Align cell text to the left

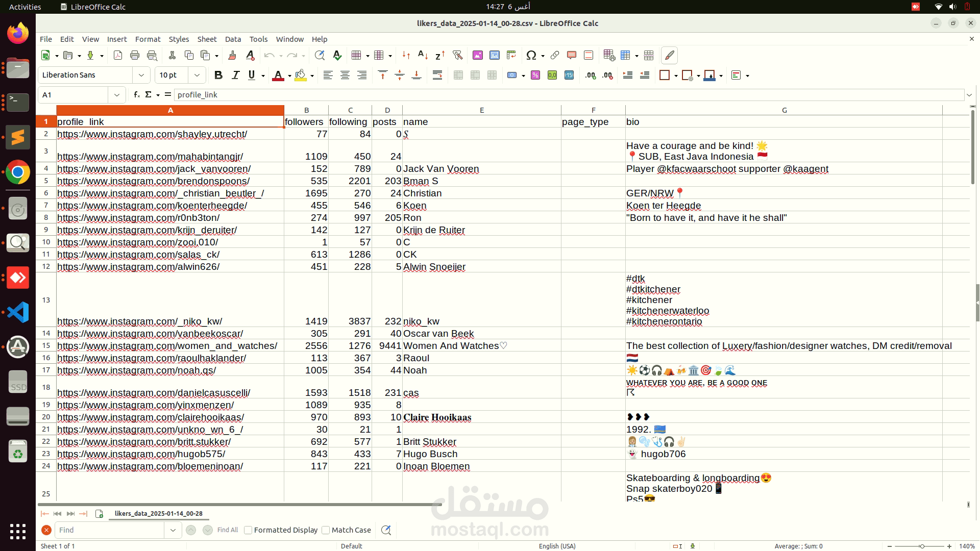click(x=328, y=76)
